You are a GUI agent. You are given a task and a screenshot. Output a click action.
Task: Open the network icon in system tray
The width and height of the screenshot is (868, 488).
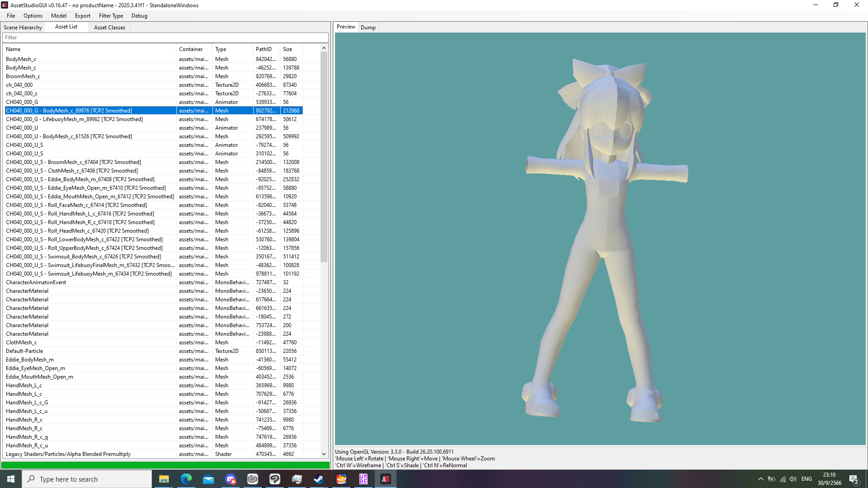[x=783, y=479]
